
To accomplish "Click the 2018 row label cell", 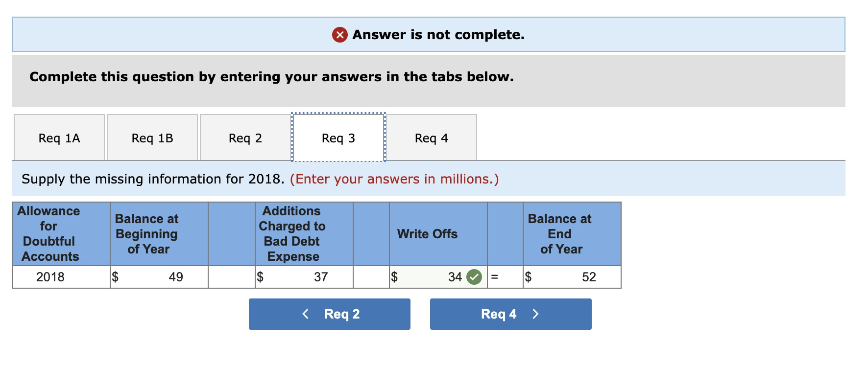I will point(50,277).
